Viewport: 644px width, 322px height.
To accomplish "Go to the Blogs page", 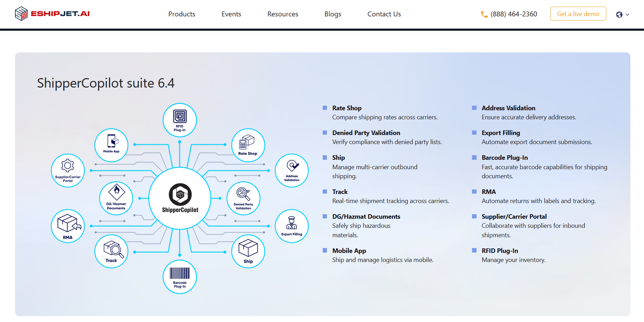I will 333,14.
